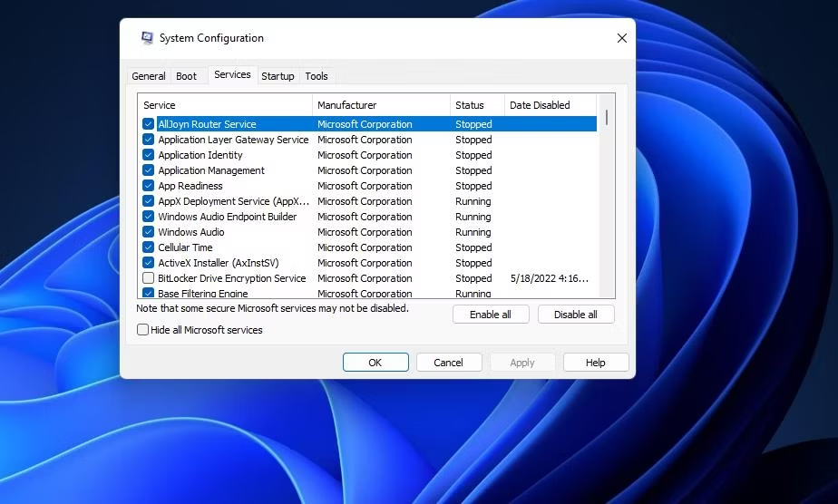Click the Cancel button

[x=448, y=363]
